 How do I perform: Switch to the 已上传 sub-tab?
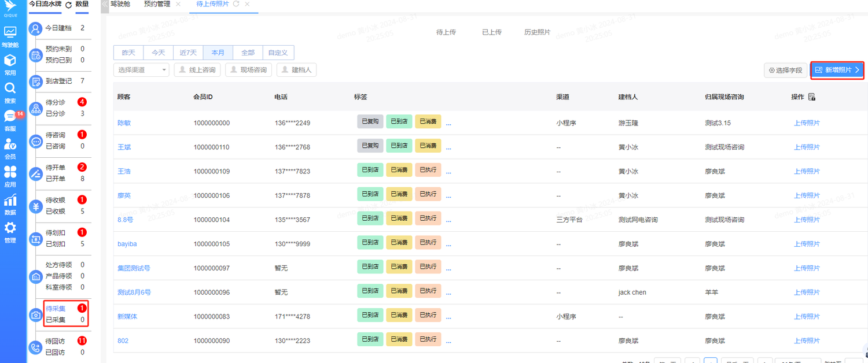tap(491, 32)
